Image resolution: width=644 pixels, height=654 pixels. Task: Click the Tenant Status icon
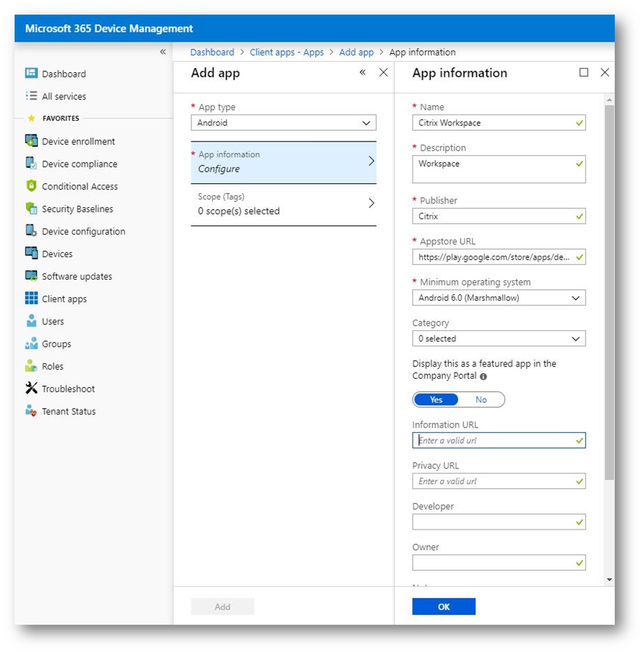31,411
